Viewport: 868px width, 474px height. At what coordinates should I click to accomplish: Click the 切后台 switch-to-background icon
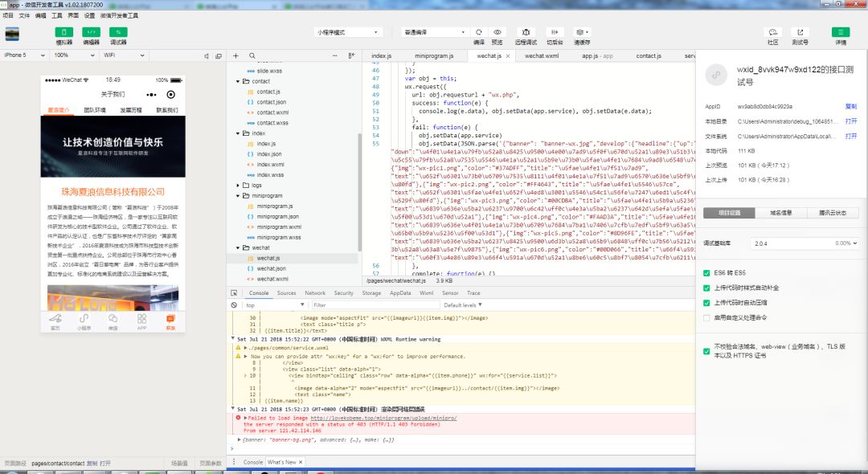click(x=554, y=32)
